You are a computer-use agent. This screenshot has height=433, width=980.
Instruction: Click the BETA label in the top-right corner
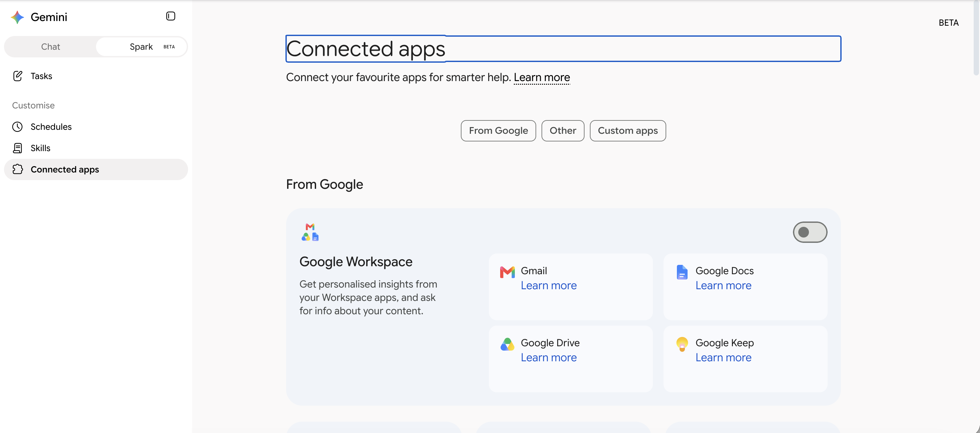[x=948, y=23]
